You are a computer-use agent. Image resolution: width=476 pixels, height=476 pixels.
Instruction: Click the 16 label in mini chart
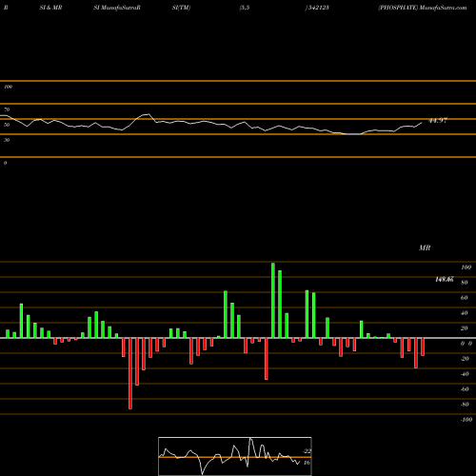coord(307,463)
